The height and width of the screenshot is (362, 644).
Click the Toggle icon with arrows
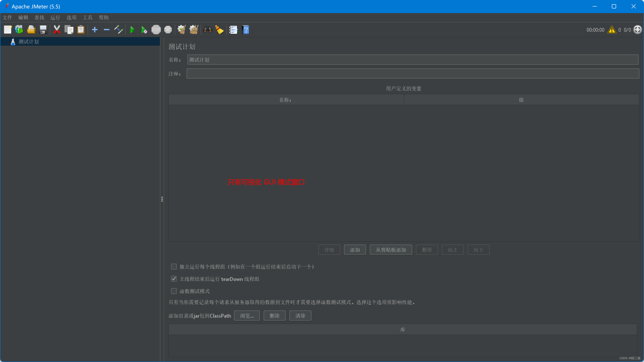118,30
